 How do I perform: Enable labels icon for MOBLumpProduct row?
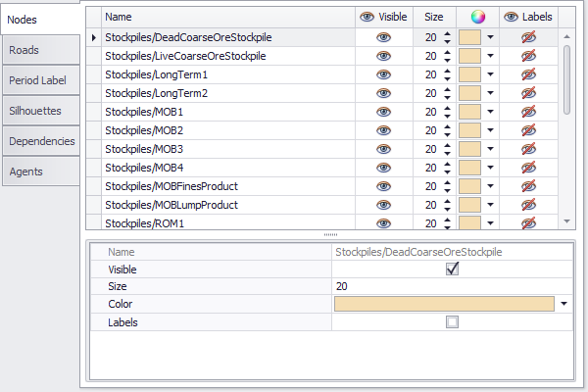tap(528, 205)
